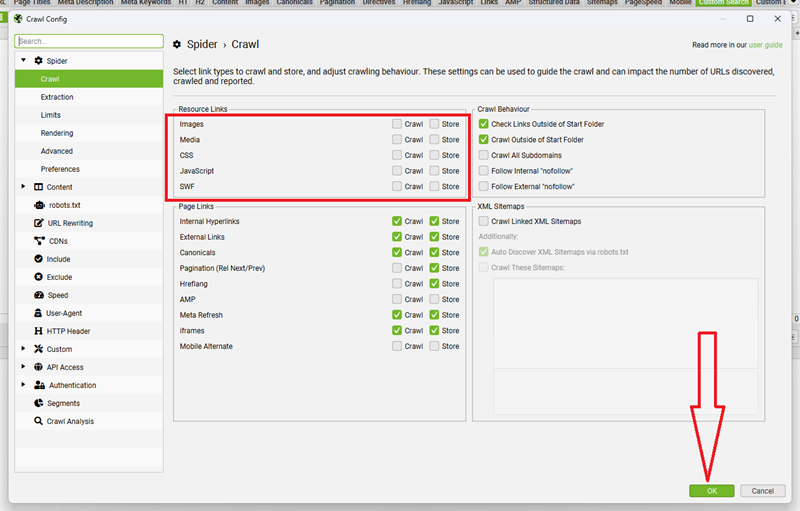Enable Crawl All Subdomains checkbox
Viewport: 800px width, 511px height.
pyautogui.click(x=484, y=155)
